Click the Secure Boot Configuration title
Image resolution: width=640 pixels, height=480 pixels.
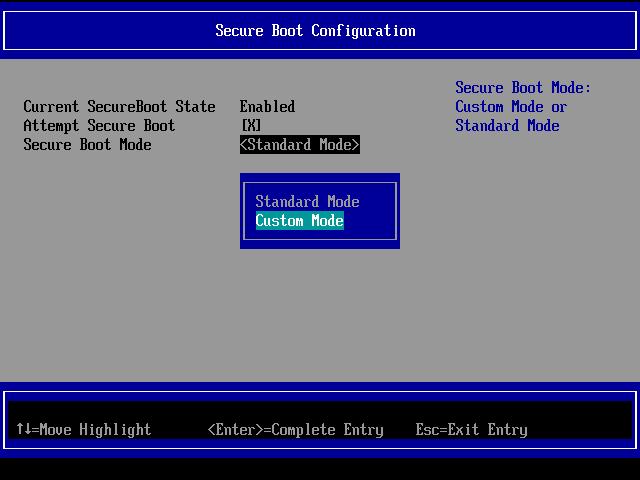pos(315,31)
